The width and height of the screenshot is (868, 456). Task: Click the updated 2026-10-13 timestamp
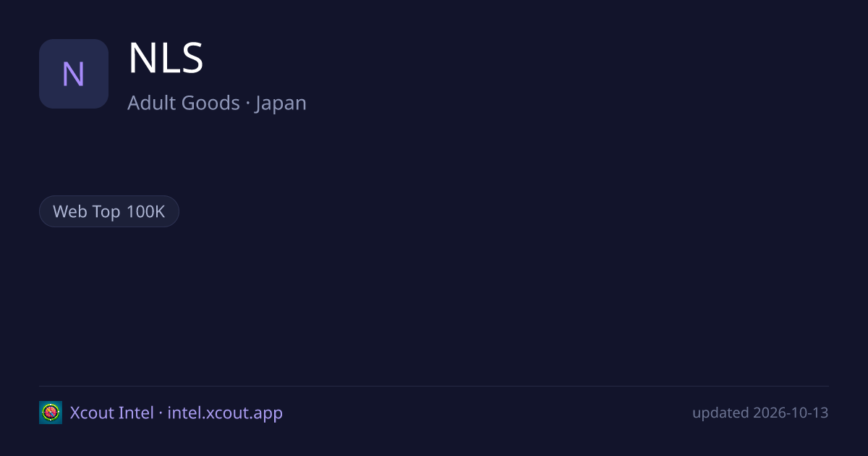[x=760, y=413]
